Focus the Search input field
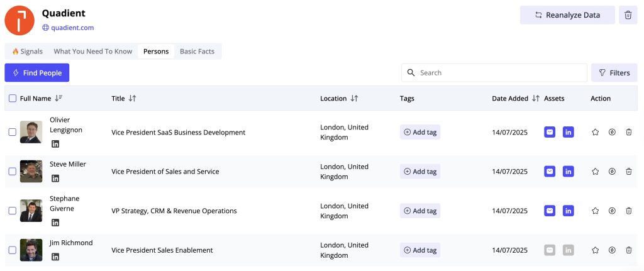This screenshot has width=644, height=271. pyautogui.click(x=494, y=73)
